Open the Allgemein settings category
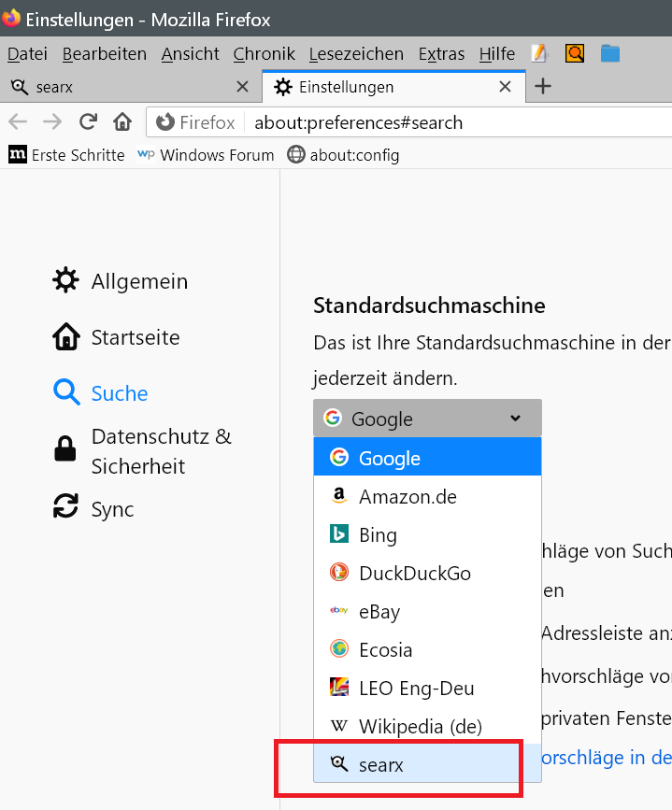The width and height of the screenshot is (672, 810). point(138,281)
